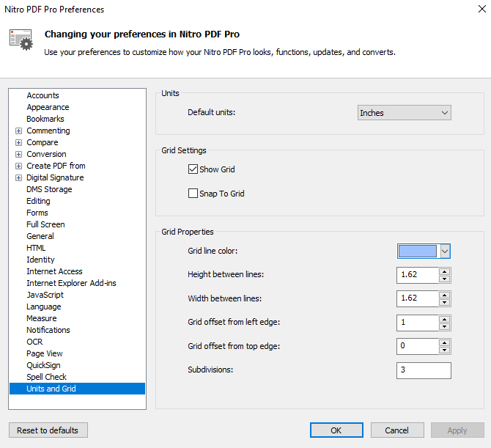Select Full Screen category
This screenshot has height=448, width=491.
[45, 224]
